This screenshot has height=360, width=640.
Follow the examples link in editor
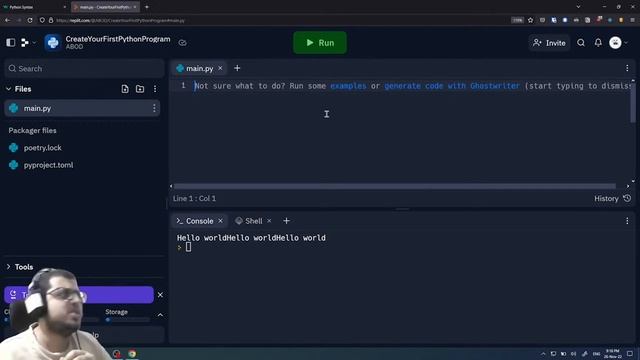(348, 86)
